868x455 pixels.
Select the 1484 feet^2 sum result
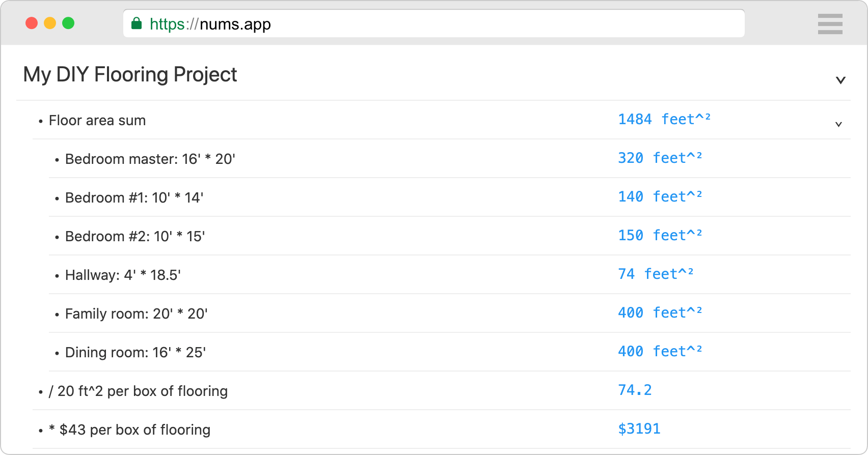pyautogui.click(x=665, y=119)
